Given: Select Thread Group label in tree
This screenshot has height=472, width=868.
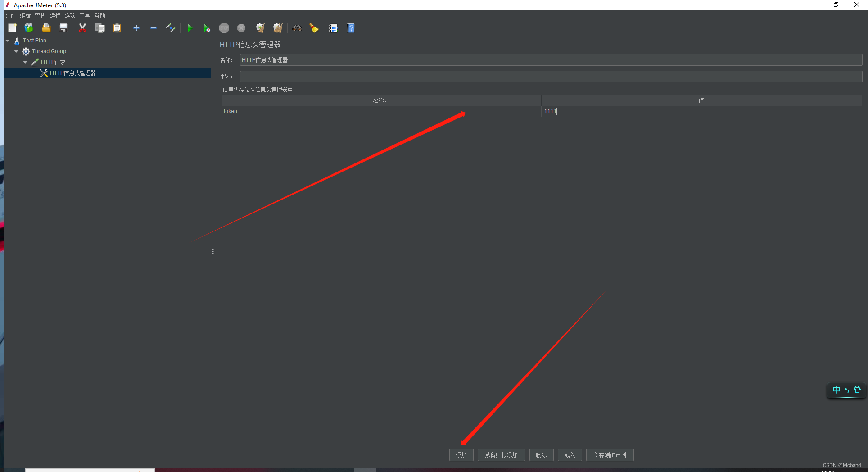Looking at the screenshot, I should 49,51.
